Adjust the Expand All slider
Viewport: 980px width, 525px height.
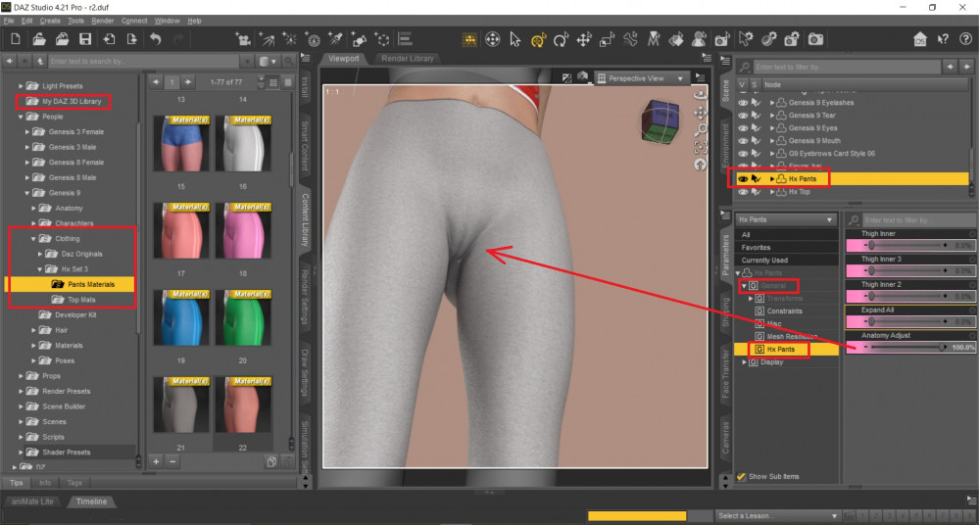910,322
